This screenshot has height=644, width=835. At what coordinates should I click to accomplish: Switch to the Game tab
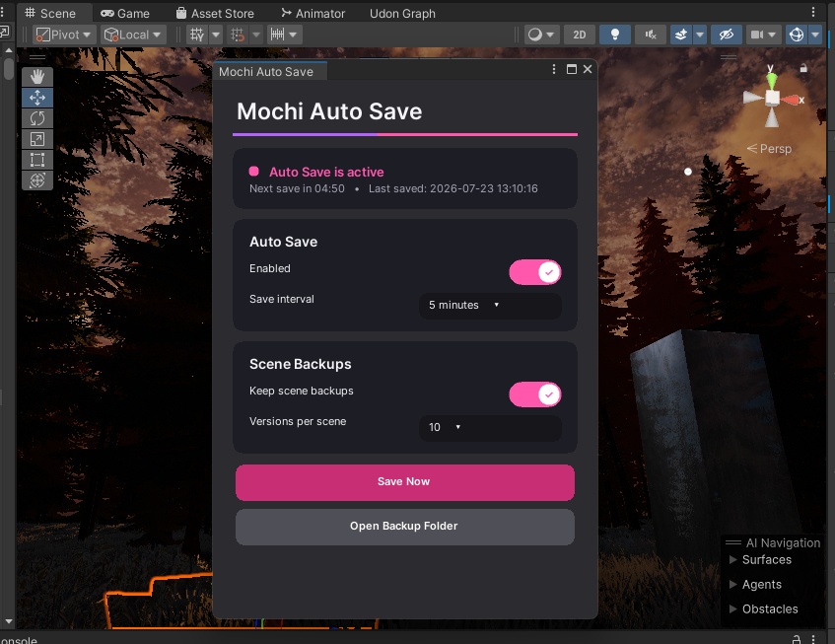(125, 14)
